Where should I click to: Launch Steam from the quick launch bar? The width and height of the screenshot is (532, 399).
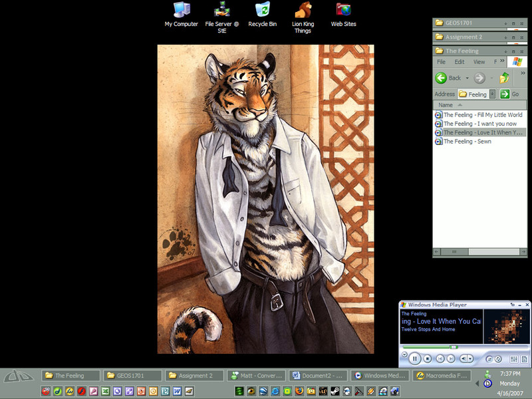335,391
